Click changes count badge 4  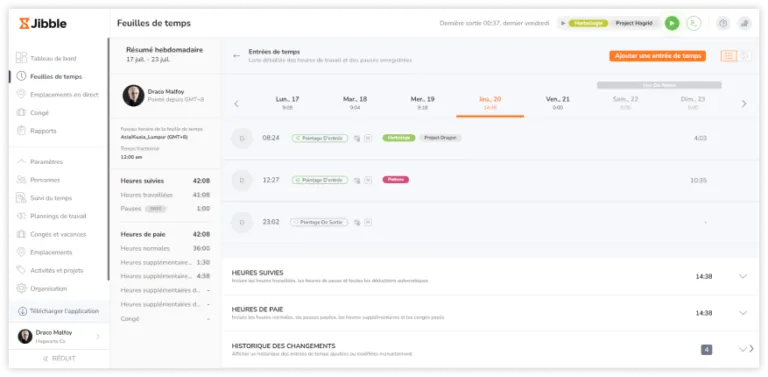pyautogui.click(x=706, y=350)
